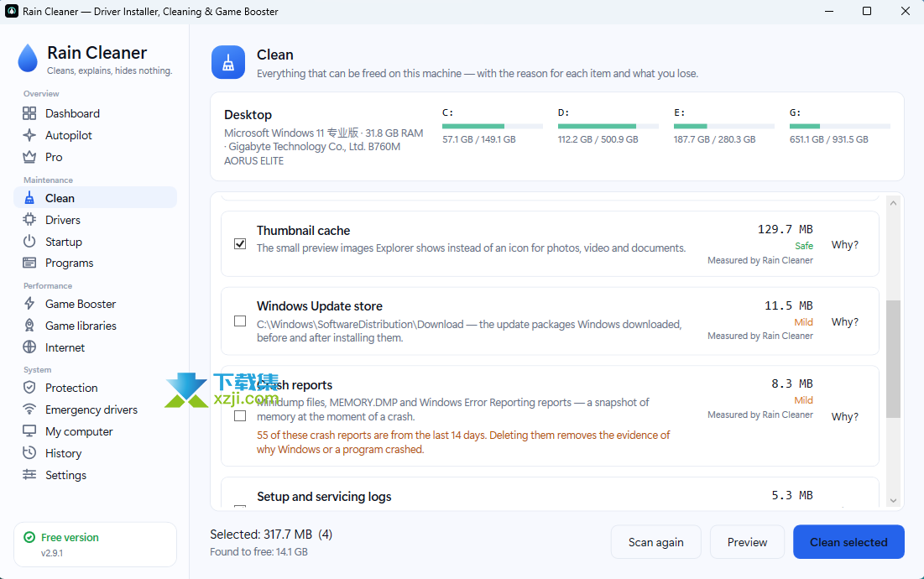
Task: Select Programs in the sidebar
Action: click(95, 263)
